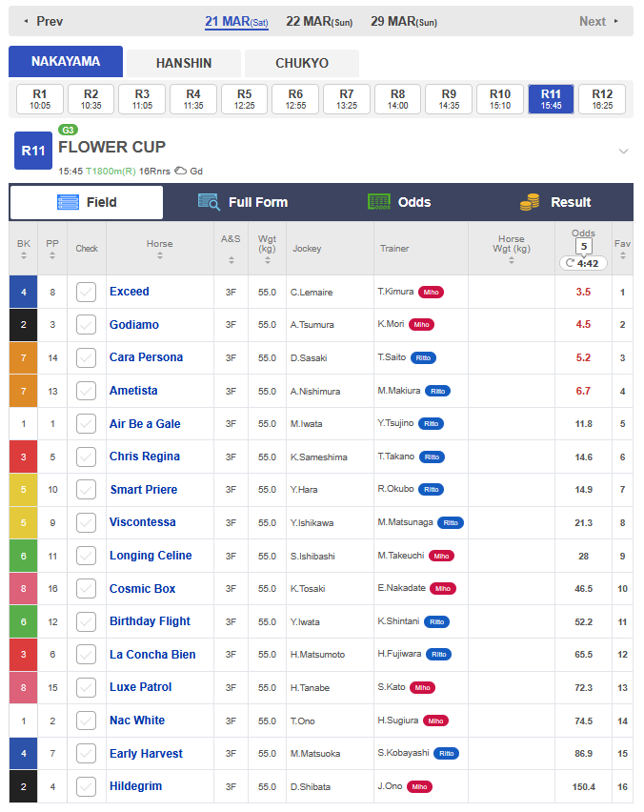
Task: Sort table by PP column arrows
Action: tap(52, 255)
